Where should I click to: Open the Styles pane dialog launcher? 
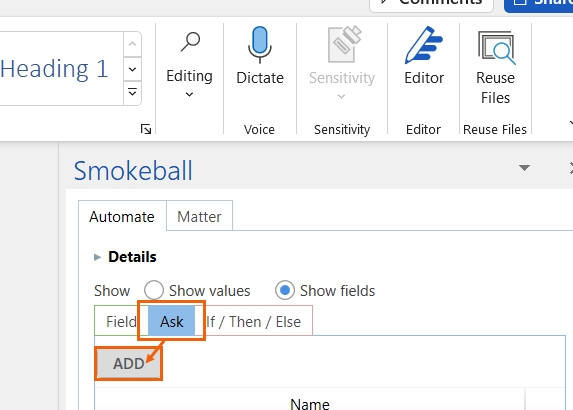[146, 129]
